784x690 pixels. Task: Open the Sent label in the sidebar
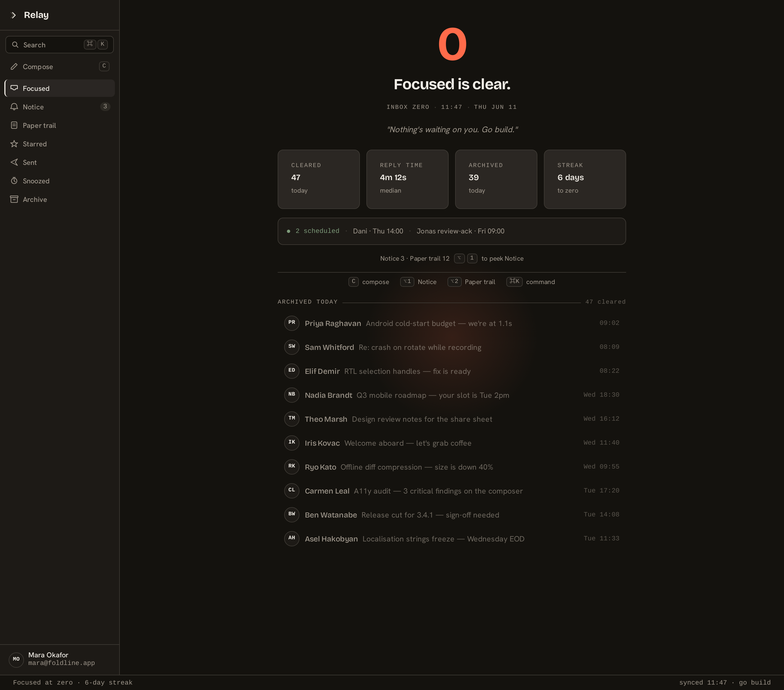coord(29,162)
